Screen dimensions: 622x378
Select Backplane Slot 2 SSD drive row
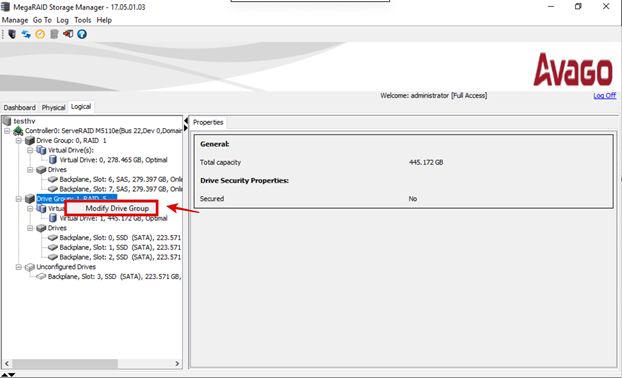pyautogui.click(x=120, y=257)
